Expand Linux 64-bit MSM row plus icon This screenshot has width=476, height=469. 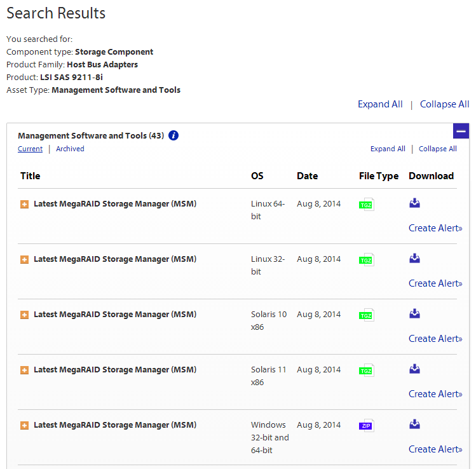25,204
